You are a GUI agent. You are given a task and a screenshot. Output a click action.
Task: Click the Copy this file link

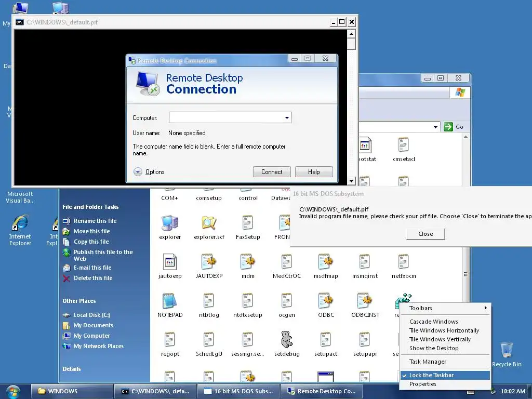click(x=91, y=242)
